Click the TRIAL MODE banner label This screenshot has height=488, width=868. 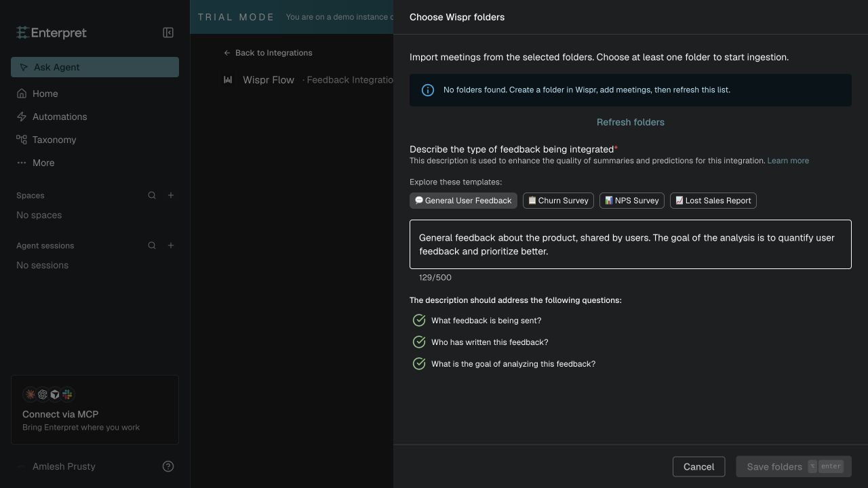pyautogui.click(x=236, y=17)
